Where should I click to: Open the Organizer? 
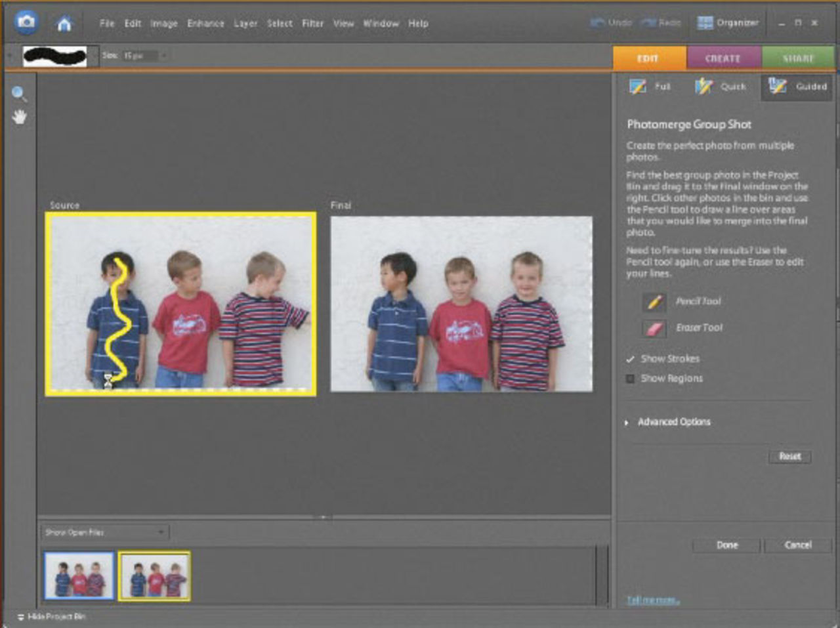pyautogui.click(x=727, y=22)
